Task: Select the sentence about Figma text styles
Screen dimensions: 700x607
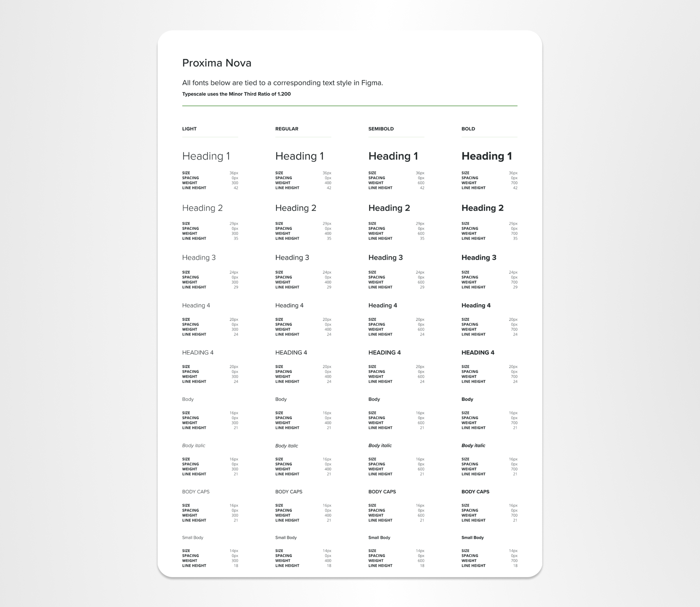Action: (x=283, y=83)
